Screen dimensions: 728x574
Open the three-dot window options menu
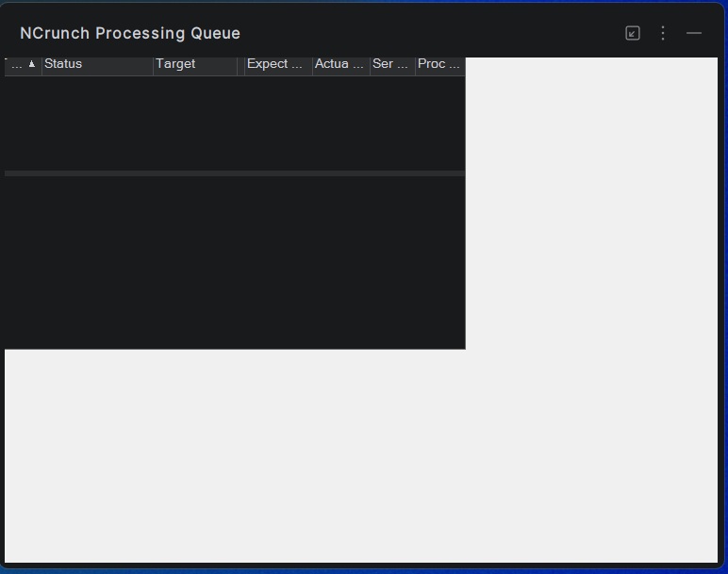pyautogui.click(x=663, y=33)
